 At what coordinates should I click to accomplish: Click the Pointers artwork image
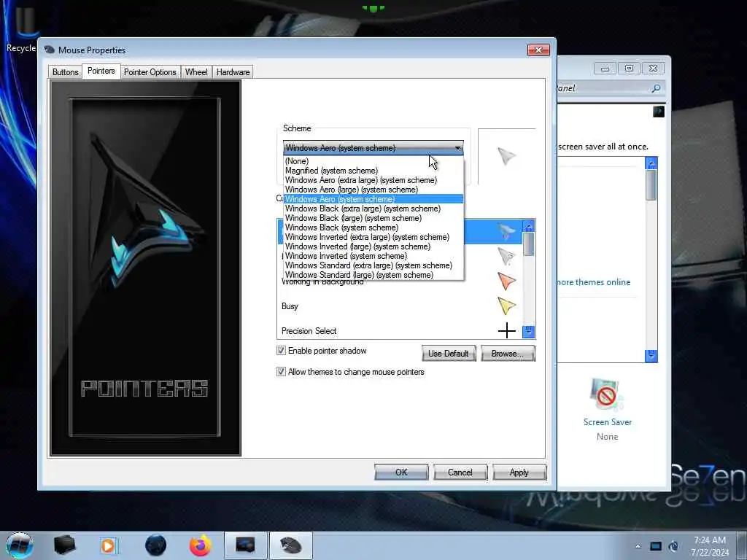coord(145,268)
